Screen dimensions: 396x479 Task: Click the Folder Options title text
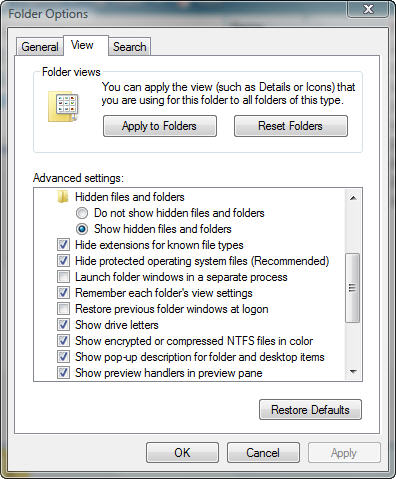48,14
